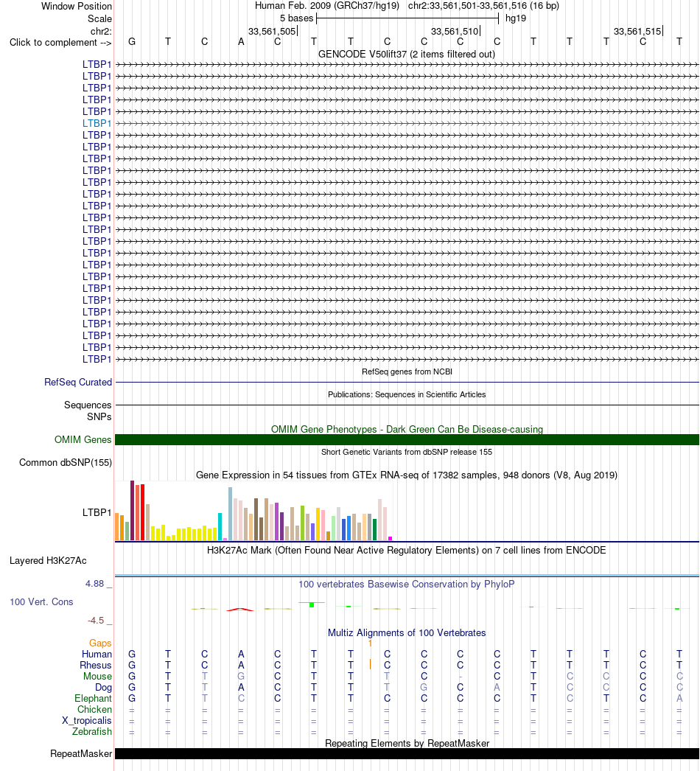Click the LTBP1 label beside GTEx bar chart
Image resolution: width=700 pixels, height=771 pixels.
[x=97, y=512]
